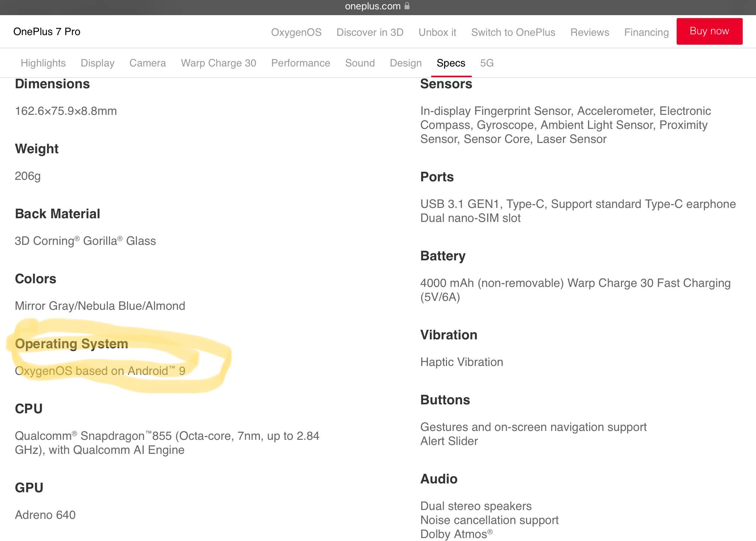The height and width of the screenshot is (541, 756).
Task: Open Discover in 3D page
Action: 370,32
